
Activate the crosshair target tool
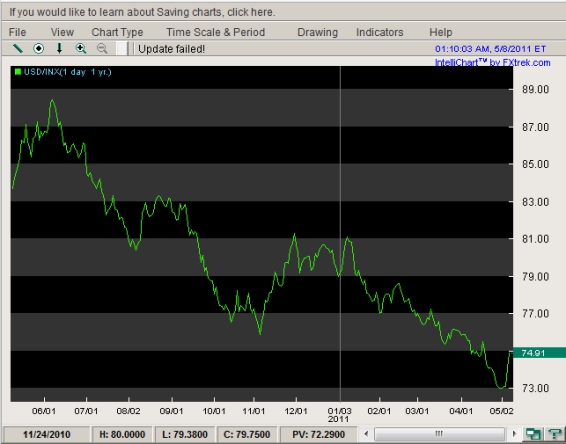39,48
